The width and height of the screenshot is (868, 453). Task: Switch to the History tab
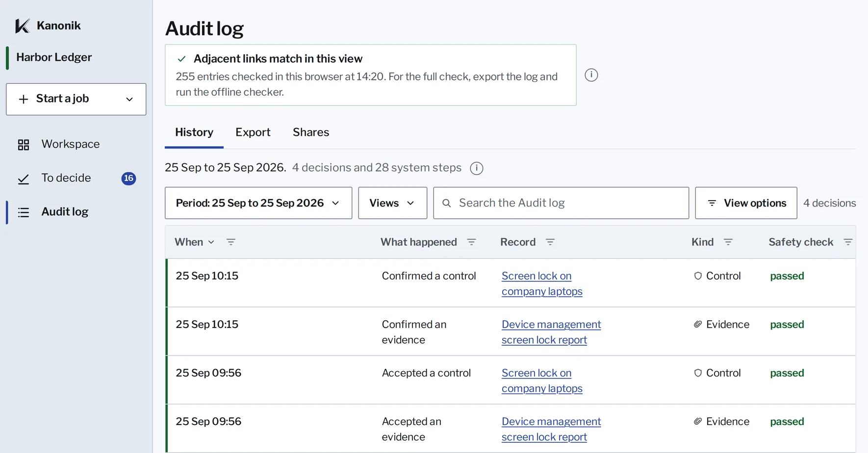(x=194, y=132)
